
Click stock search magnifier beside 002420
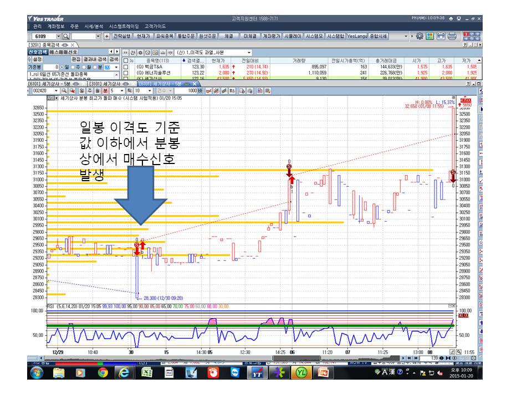click(64, 90)
